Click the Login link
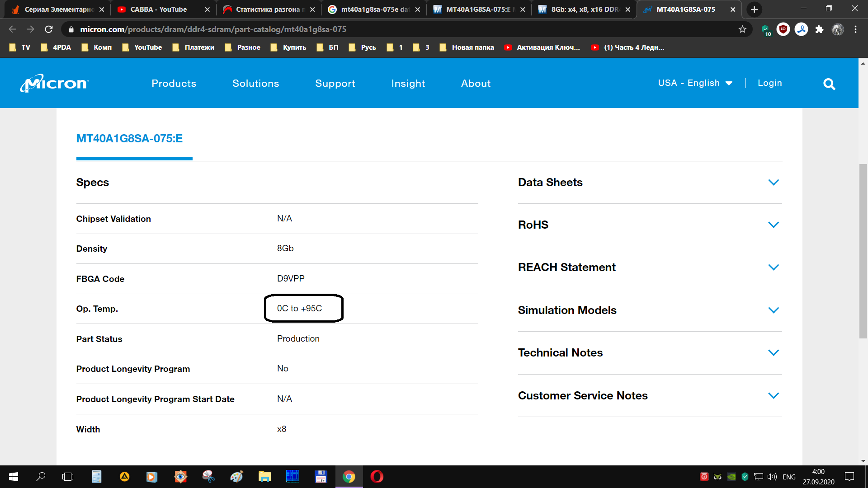Viewport: 868px width, 488px height. tap(769, 83)
